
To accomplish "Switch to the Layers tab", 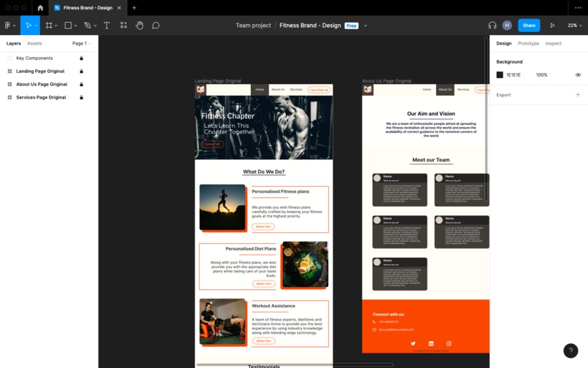I will click(x=14, y=44).
